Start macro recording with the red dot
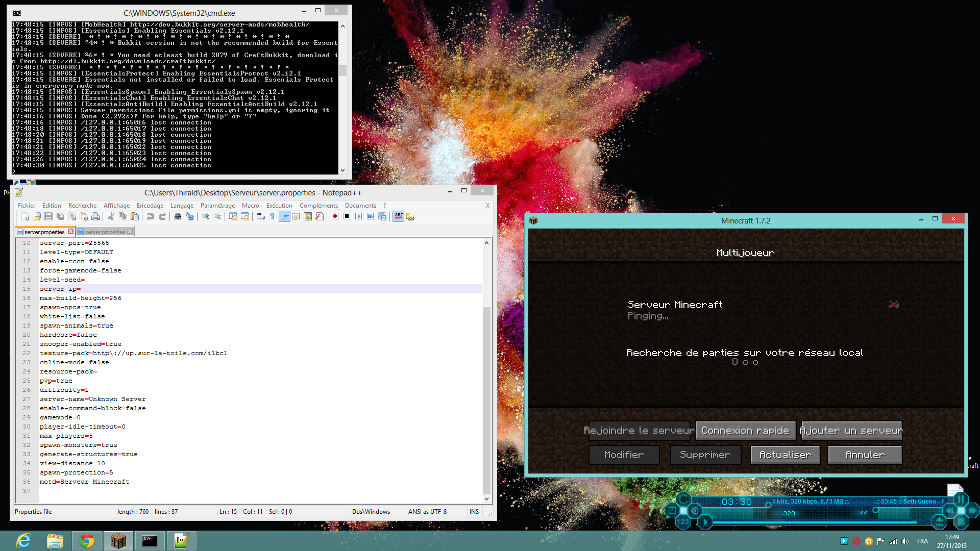The height and width of the screenshot is (551, 980). (x=335, y=216)
